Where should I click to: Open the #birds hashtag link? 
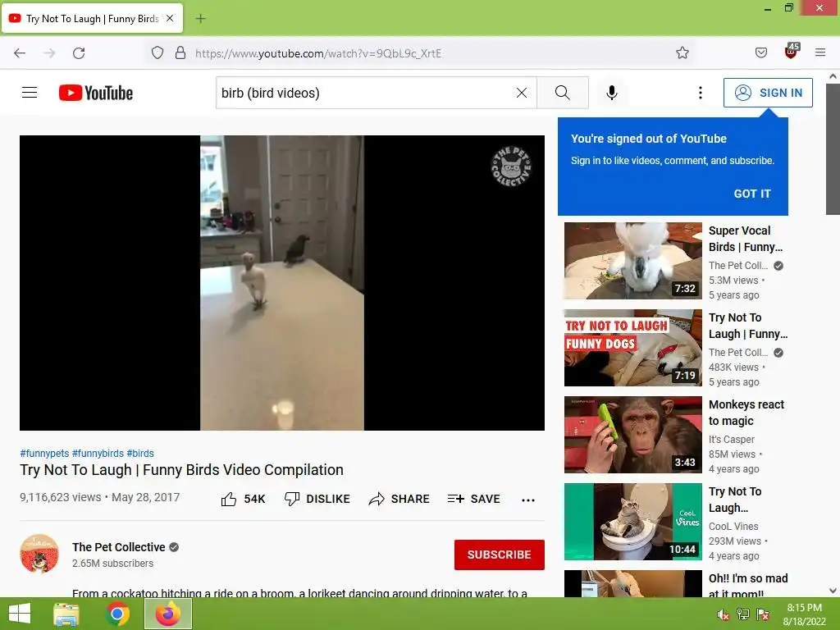click(x=139, y=453)
